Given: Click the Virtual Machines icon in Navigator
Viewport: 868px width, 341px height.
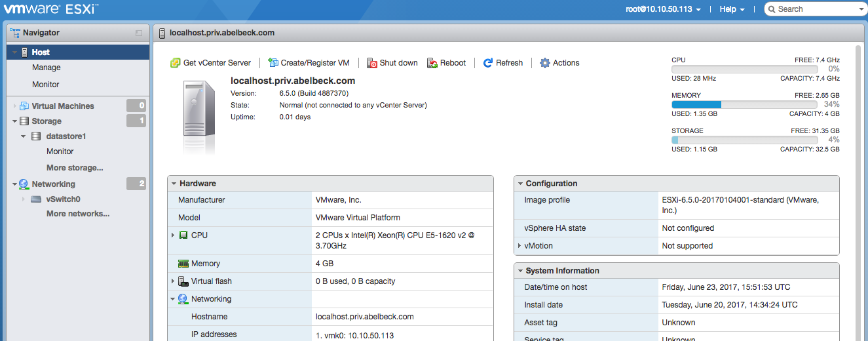Looking at the screenshot, I should 25,106.
